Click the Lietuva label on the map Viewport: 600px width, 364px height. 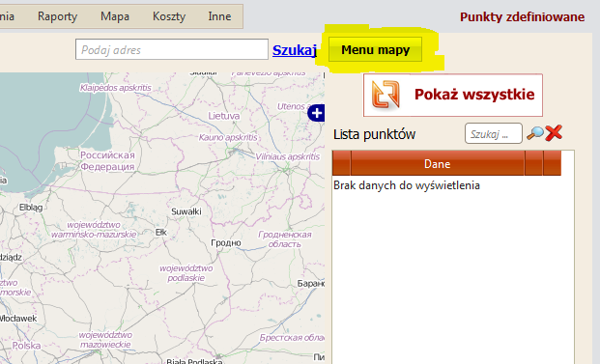click(x=224, y=116)
